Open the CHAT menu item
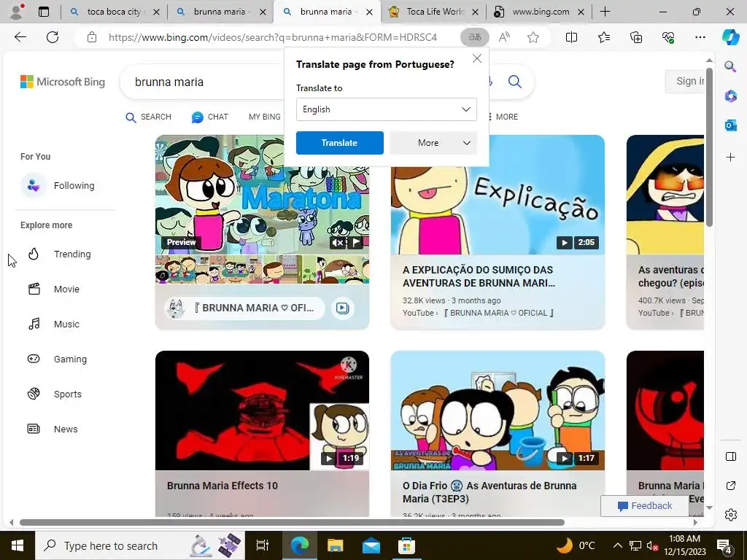 coord(210,117)
